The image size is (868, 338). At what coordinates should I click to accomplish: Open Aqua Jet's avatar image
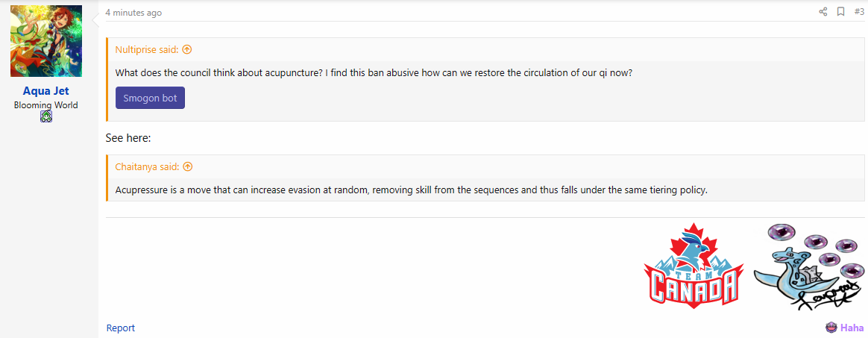[46, 41]
